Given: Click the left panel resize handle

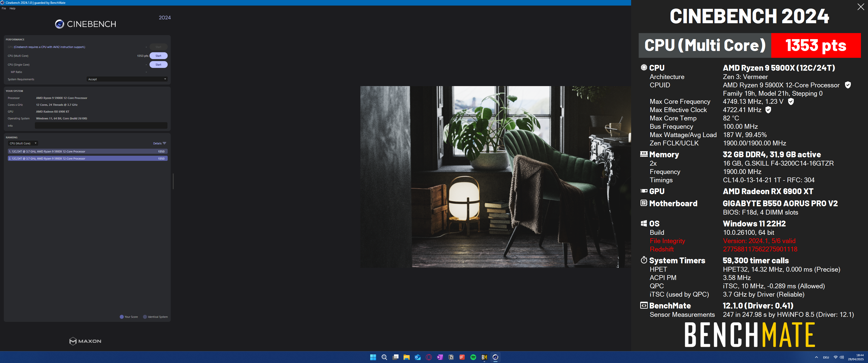Looking at the screenshot, I should coord(173,181).
